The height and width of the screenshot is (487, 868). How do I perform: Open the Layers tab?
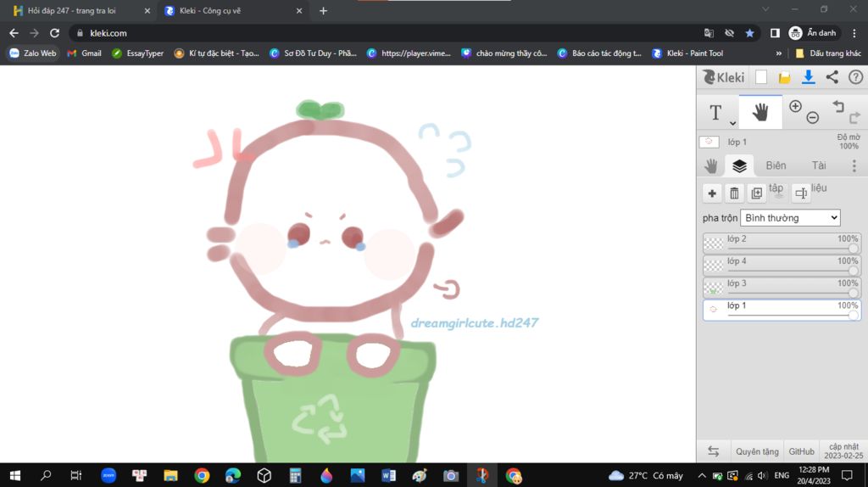pyautogui.click(x=739, y=165)
